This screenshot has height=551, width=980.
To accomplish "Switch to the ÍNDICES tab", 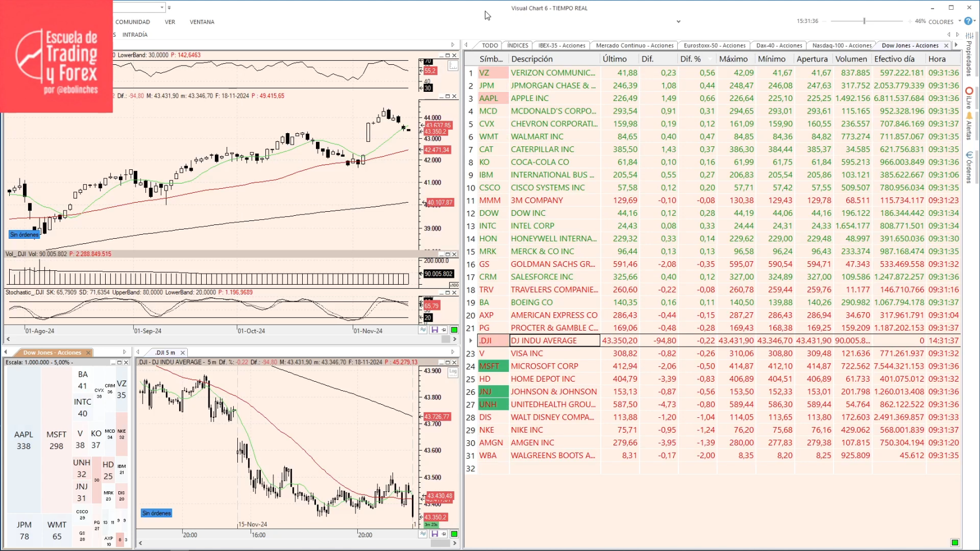I will (x=518, y=45).
